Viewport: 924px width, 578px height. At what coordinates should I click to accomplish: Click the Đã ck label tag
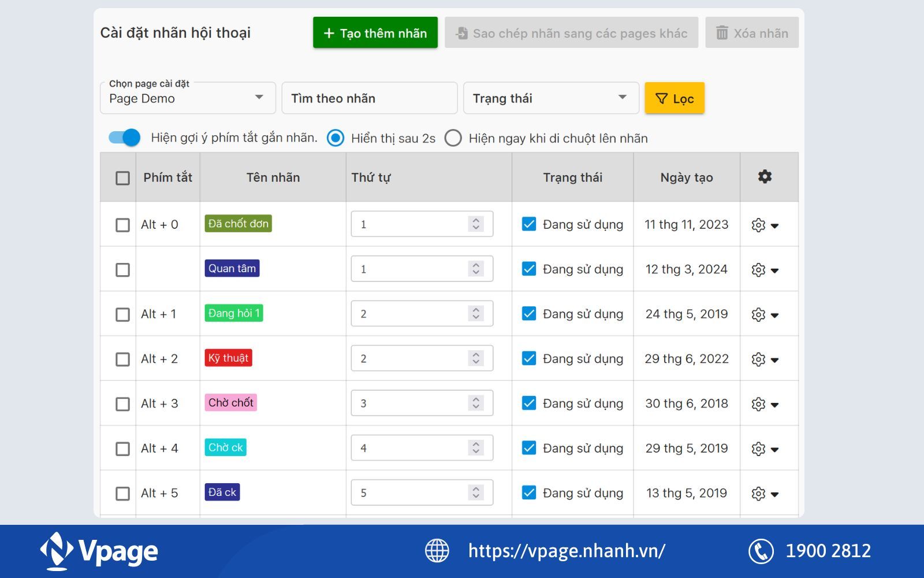(222, 492)
